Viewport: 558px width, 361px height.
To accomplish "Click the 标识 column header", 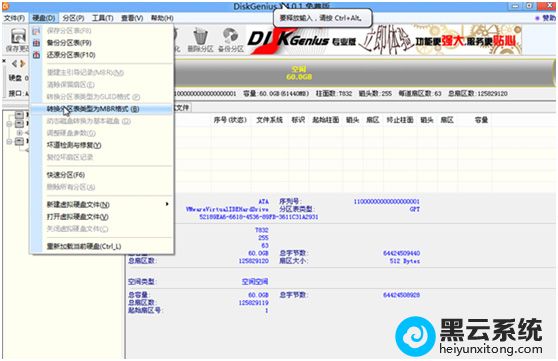I will pyautogui.click(x=298, y=120).
